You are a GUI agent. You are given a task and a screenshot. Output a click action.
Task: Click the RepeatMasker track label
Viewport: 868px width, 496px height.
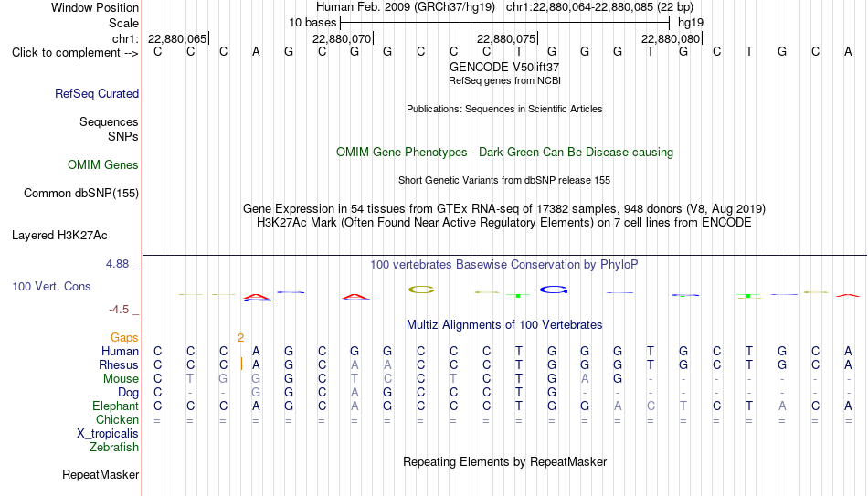(101, 474)
